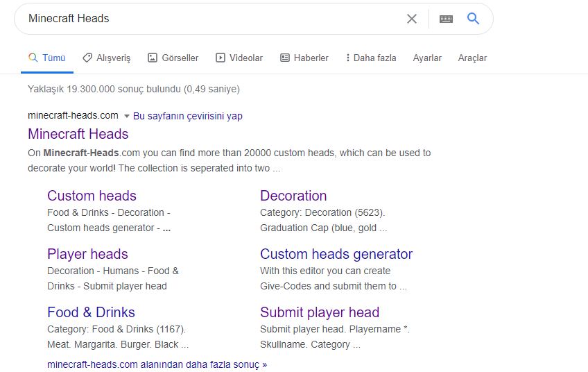
Task: Click inside the Minecraft Heads search field
Action: pyautogui.click(x=208, y=19)
